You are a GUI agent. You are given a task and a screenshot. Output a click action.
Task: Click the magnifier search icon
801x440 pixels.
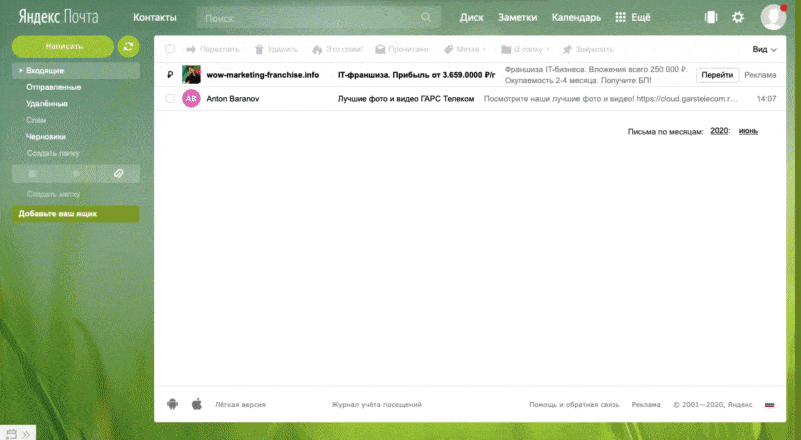(426, 17)
